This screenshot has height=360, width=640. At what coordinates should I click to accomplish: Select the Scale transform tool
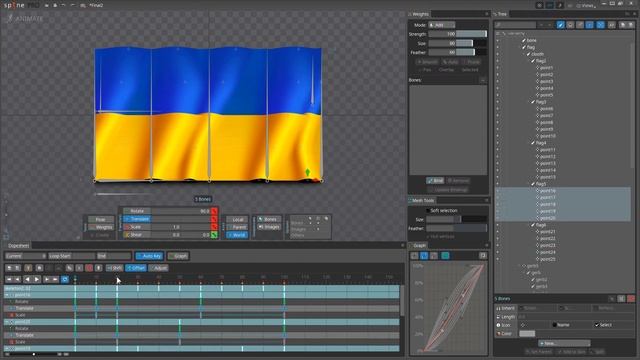(138, 227)
